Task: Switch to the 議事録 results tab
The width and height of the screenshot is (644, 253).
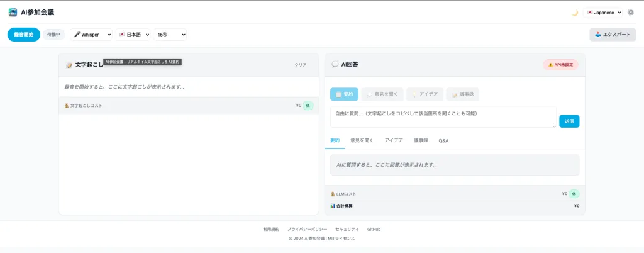Action: (x=419, y=140)
